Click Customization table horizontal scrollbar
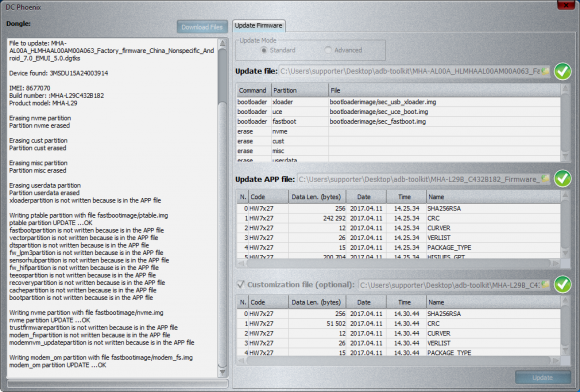This screenshot has height=392, width=580. 398,360
